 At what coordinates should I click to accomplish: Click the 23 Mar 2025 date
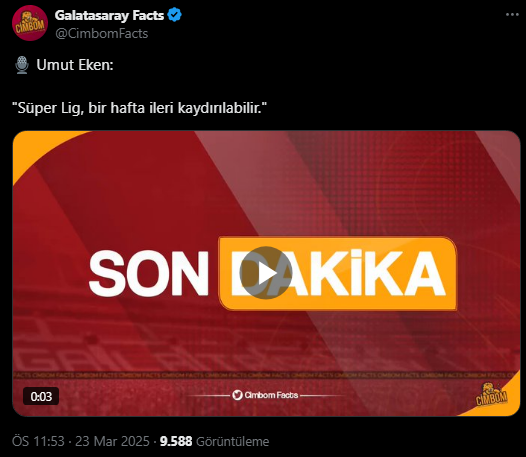(112, 441)
